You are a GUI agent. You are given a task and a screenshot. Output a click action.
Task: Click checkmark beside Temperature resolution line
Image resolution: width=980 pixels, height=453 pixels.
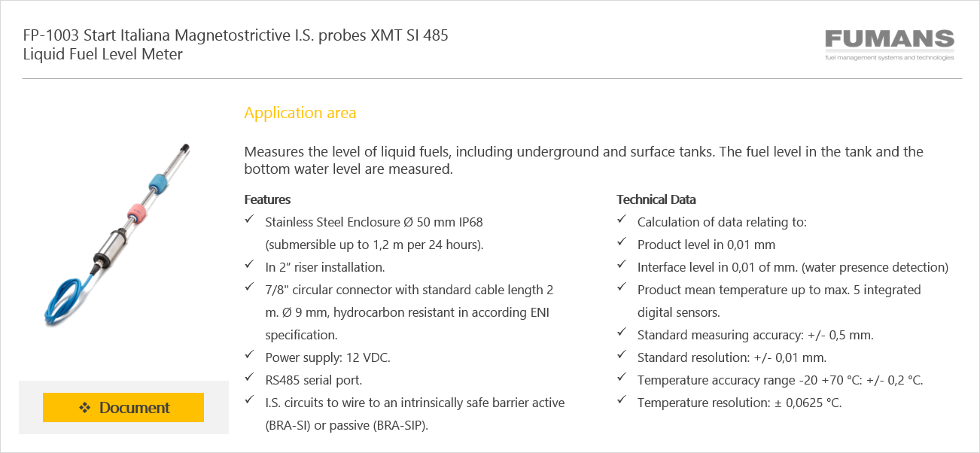click(621, 402)
